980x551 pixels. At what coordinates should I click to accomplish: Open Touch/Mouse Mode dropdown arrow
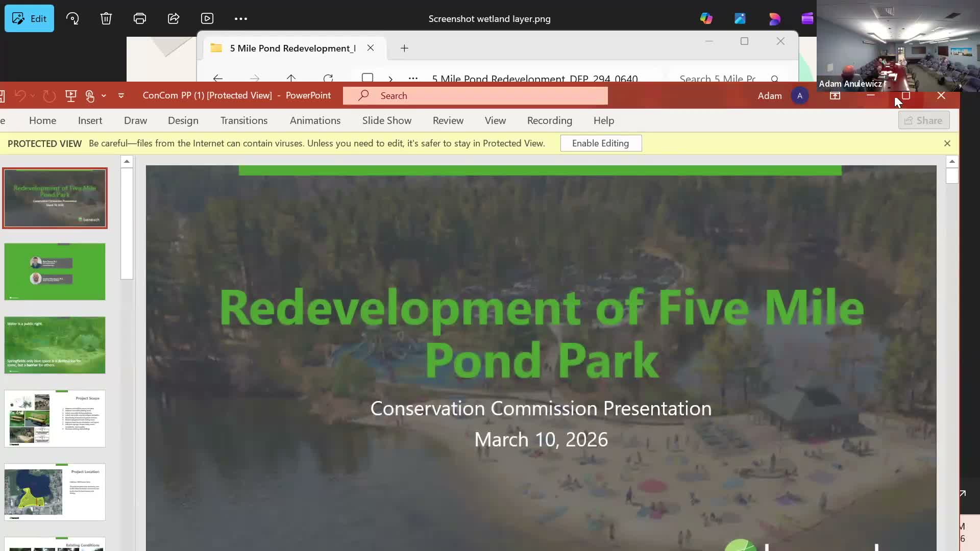pos(104,96)
